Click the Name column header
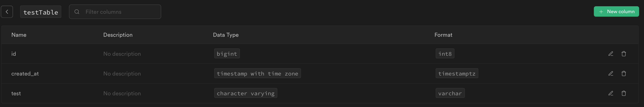Screen dimensions: 644x107 tap(19, 35)
